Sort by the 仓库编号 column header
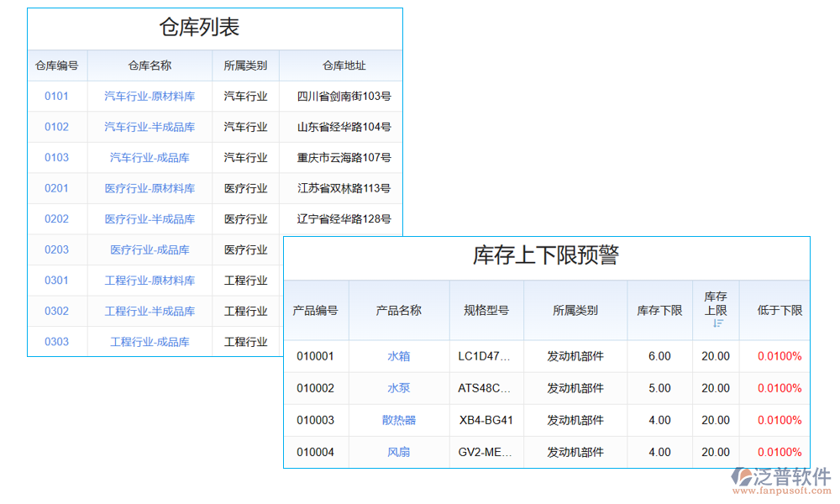The width and height of the screenshot is (840, 504). tap(57, 66)
